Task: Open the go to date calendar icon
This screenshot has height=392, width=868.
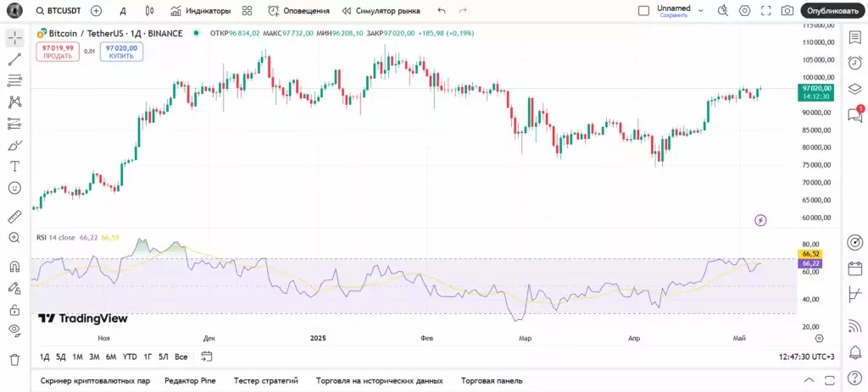Action: [x=207, y=356]
